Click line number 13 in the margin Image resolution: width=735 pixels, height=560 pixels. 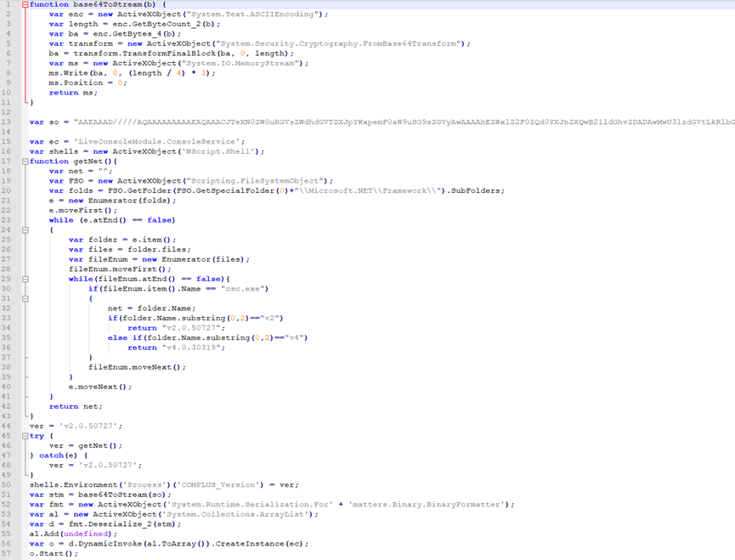coord(6,122)
